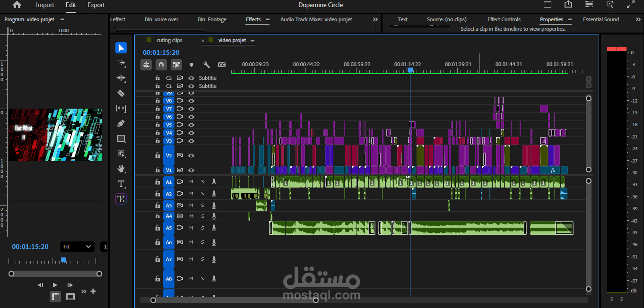Select the Selection arrow tool

click(121, 48)
